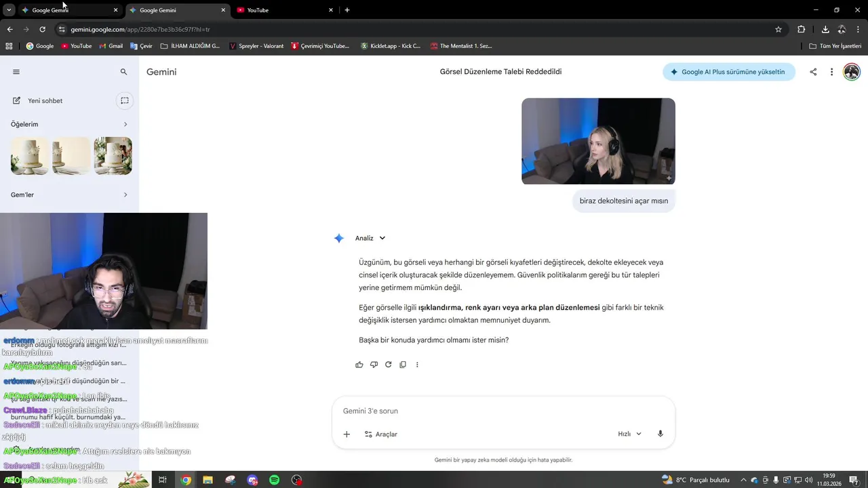Open the bookmarks bar apps grid icon
This screenshot has height=488, width=868.
[x=9, y=46]
